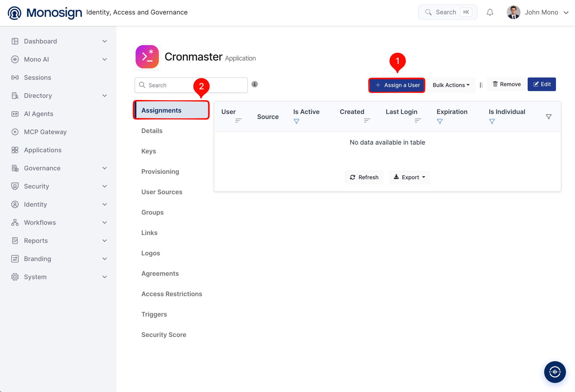
Task: Click the Edit button
Action: tap(542, 84)
